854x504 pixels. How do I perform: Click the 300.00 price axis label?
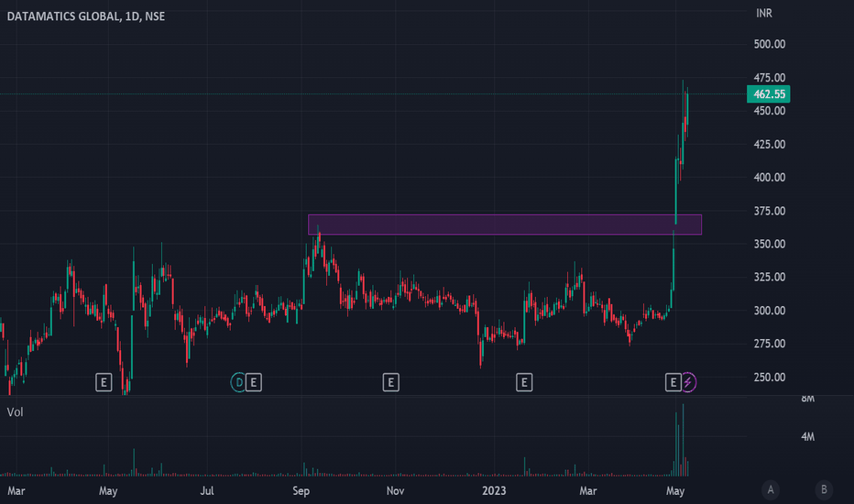pyautogui.click(x=769, y=311)
